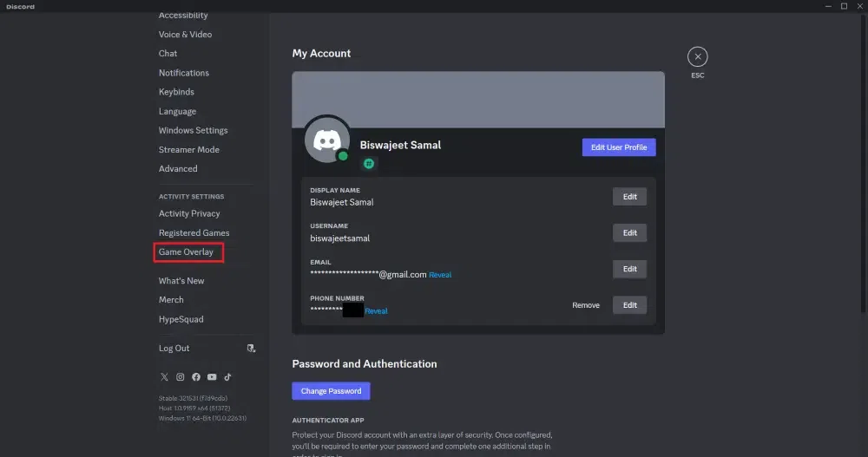This screenshot has width=868, height=457.
Task: Click the Discord profile avatar
Action: 327,140
